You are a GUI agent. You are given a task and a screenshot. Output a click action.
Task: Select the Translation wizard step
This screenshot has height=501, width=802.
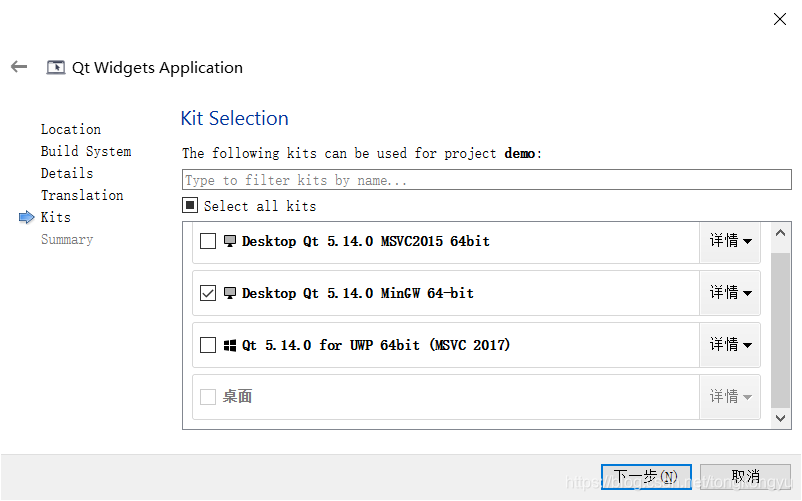[x=82, y=195]
